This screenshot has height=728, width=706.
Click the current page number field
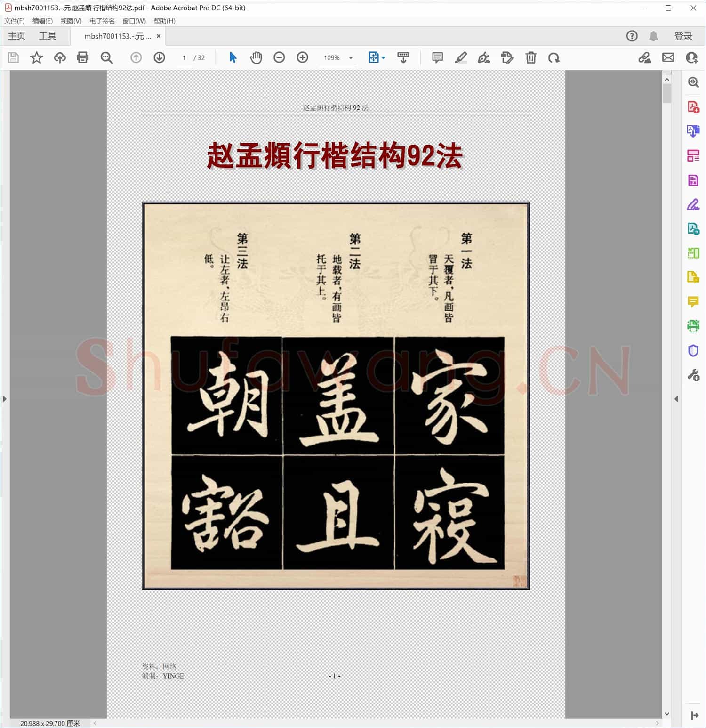click(184, 58)
